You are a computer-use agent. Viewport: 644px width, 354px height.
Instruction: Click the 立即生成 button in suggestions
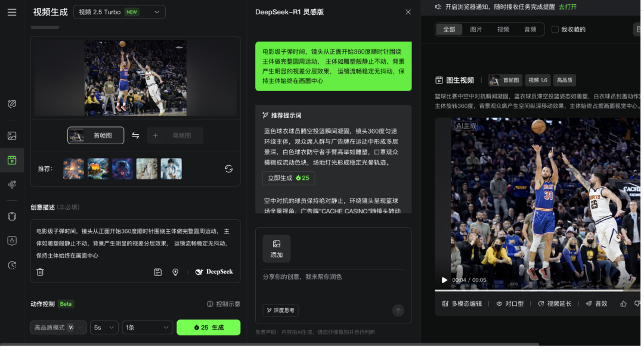(x=289, y=178)
